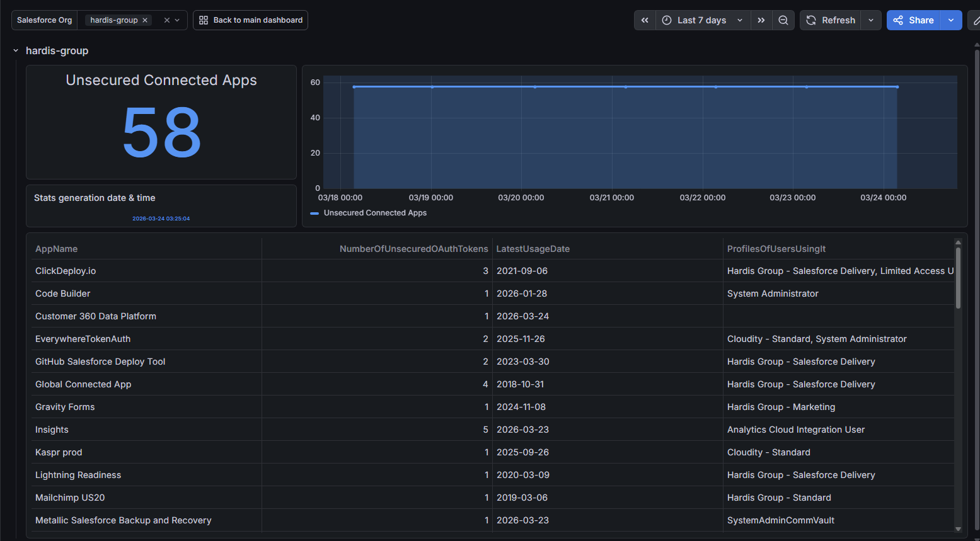Collapse the hardis-group row section
Screen dimensions: 980x541
pyautogui.click(x=16, y=51)
